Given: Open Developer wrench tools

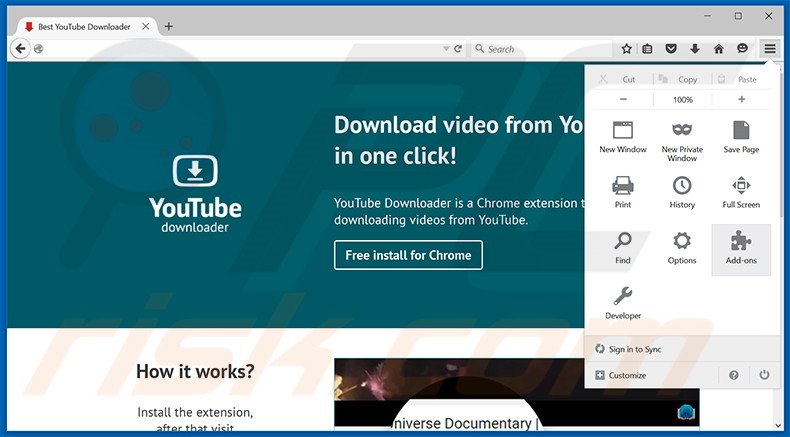Looking at the screenshot, I should pyautogui.click(x=623, y=303).
